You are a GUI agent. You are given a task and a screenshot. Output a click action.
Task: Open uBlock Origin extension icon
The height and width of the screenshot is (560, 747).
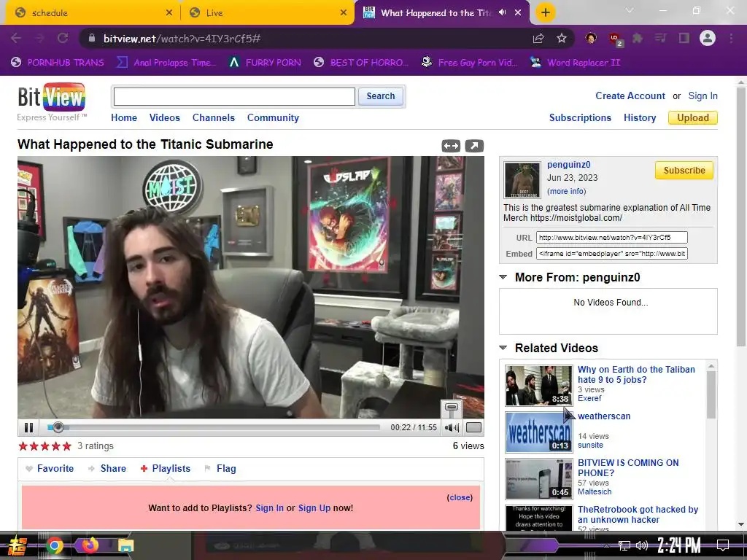pos(615,39)
